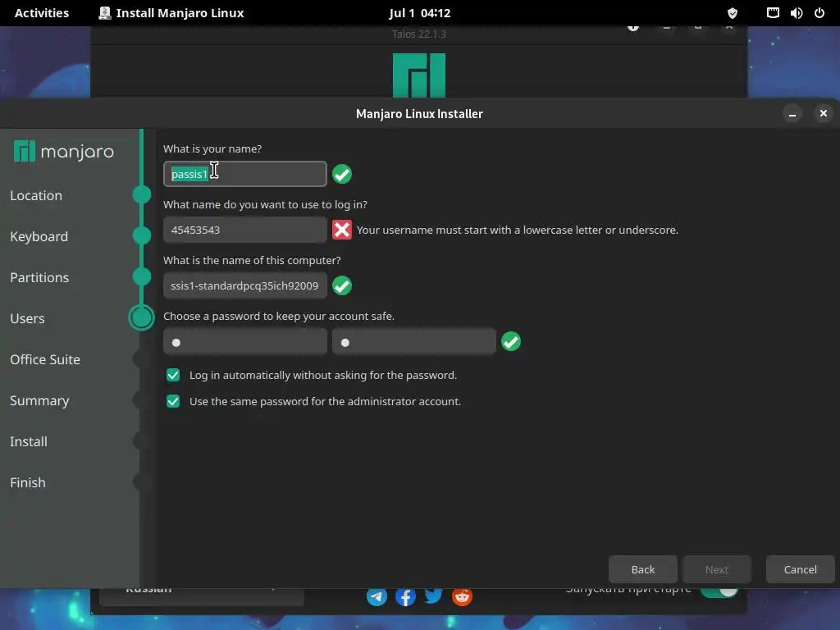Click the 'What is your name' field
This screenshot has width=840, height=630.
pyautogui.click(x=244, y=174)
